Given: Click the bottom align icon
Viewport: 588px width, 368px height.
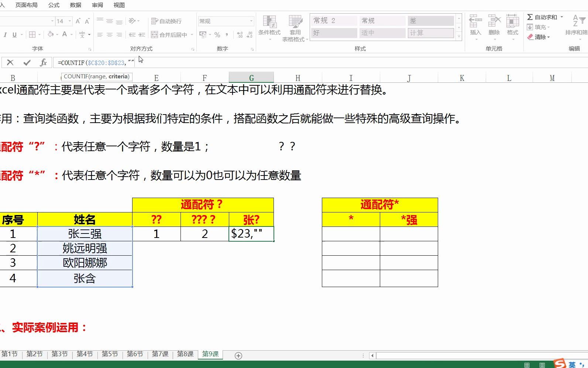Looking at the screenshot, I should pos(119,21).
